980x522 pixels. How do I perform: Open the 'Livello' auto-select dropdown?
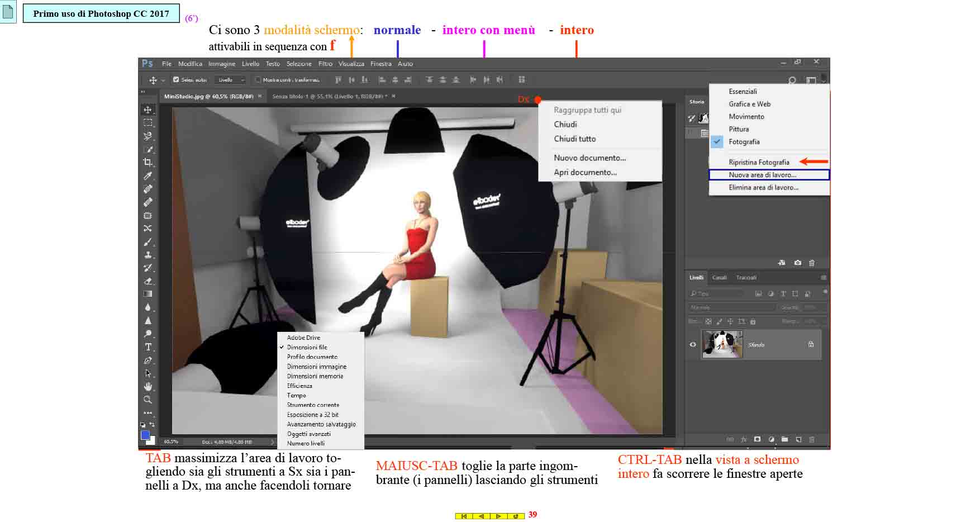(x=231, y=80)
